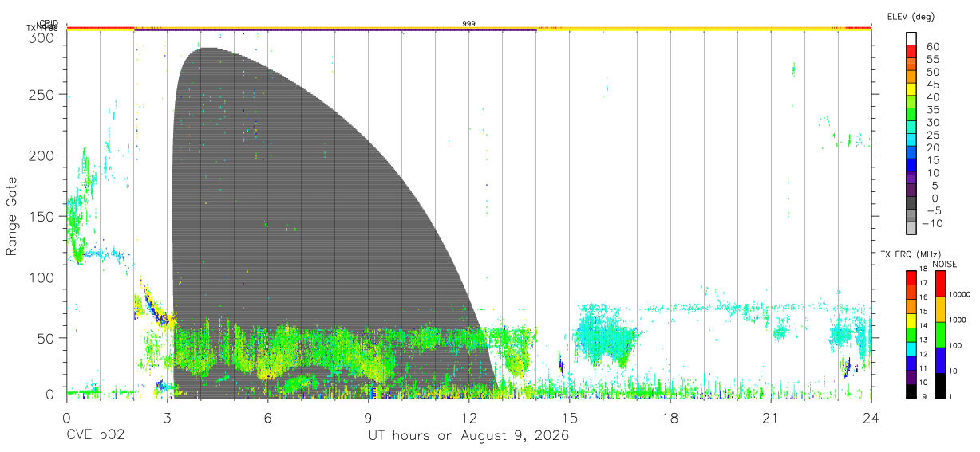This screenshot has width=980, height=452.
Task: Pick white top ELEV segment above 60
Action: coord(911,39)
